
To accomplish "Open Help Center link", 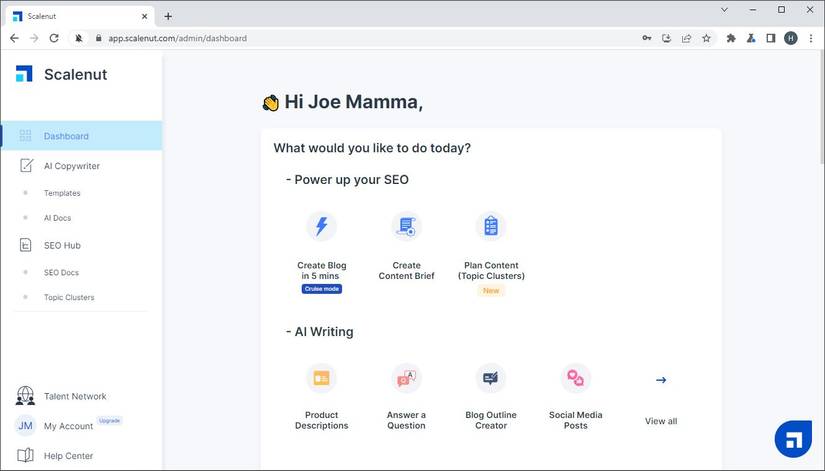I will pyautogui.click(x=68, y=456).
